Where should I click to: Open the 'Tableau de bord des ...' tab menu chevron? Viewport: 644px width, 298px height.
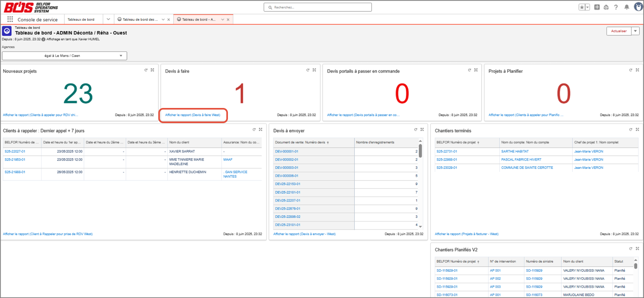pyautogui.click(x=163, y=20)
